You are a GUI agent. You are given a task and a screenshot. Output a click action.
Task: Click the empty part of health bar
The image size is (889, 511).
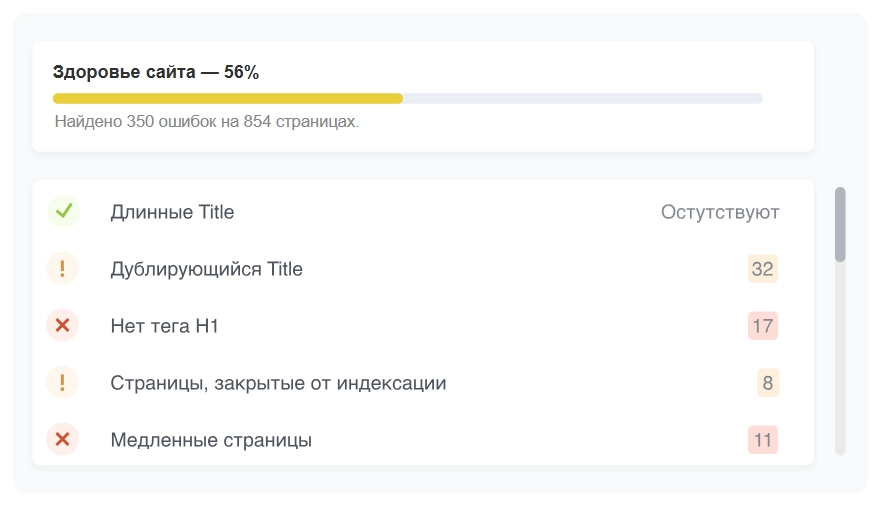[582, 99]
